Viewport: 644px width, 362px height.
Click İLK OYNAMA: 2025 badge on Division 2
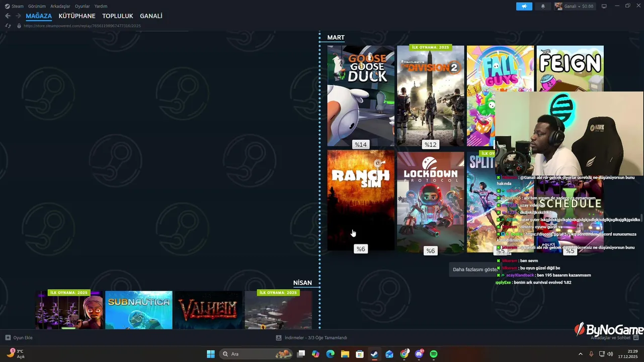point(430,47)
